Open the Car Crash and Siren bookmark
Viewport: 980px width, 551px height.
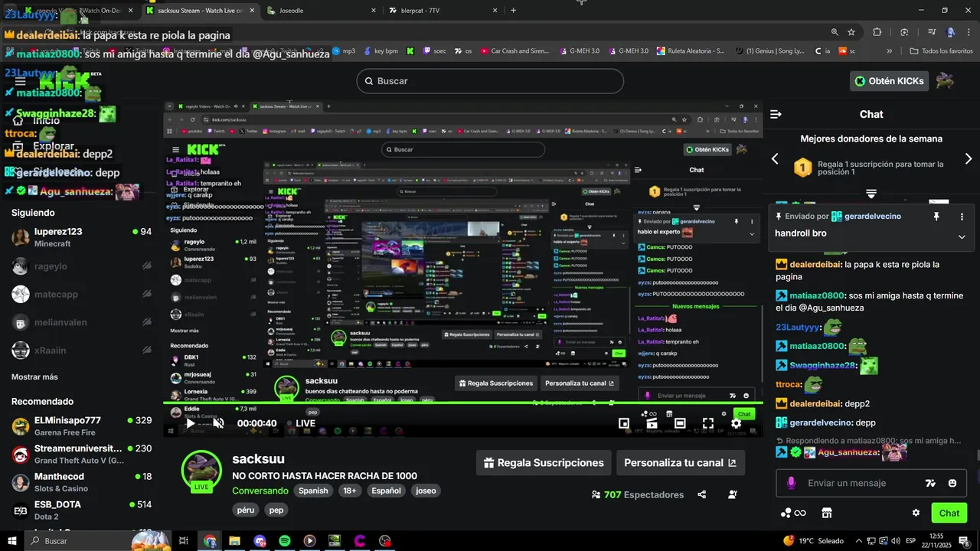(x=515, y=51)
